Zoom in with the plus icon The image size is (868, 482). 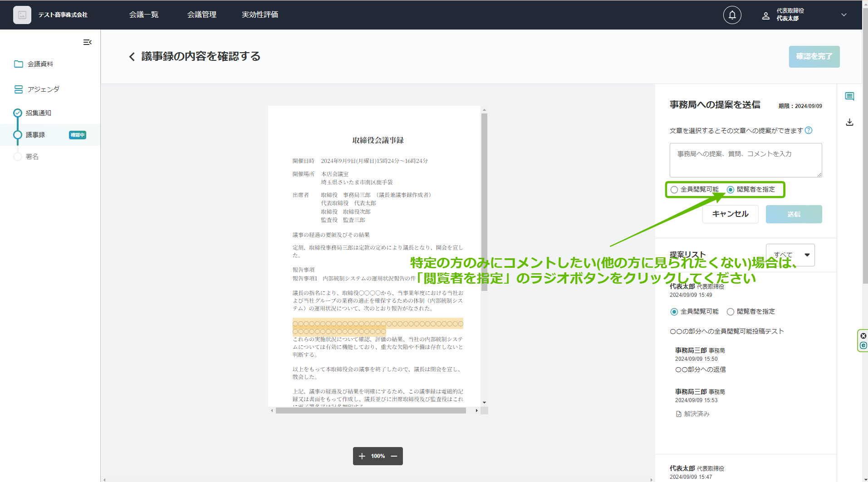pos(362,456)
